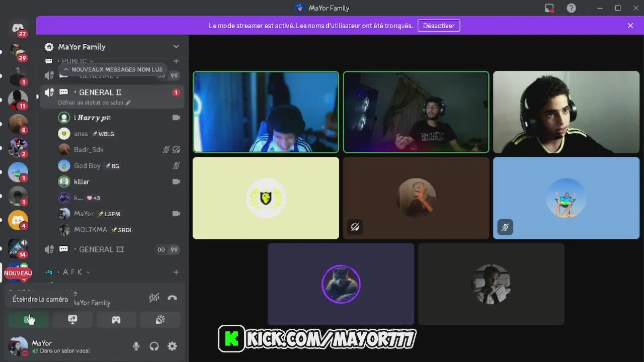Open the orange Discord logo server icon
The image size is (644, 362).
pyautogui.click(x=18, y=220)
